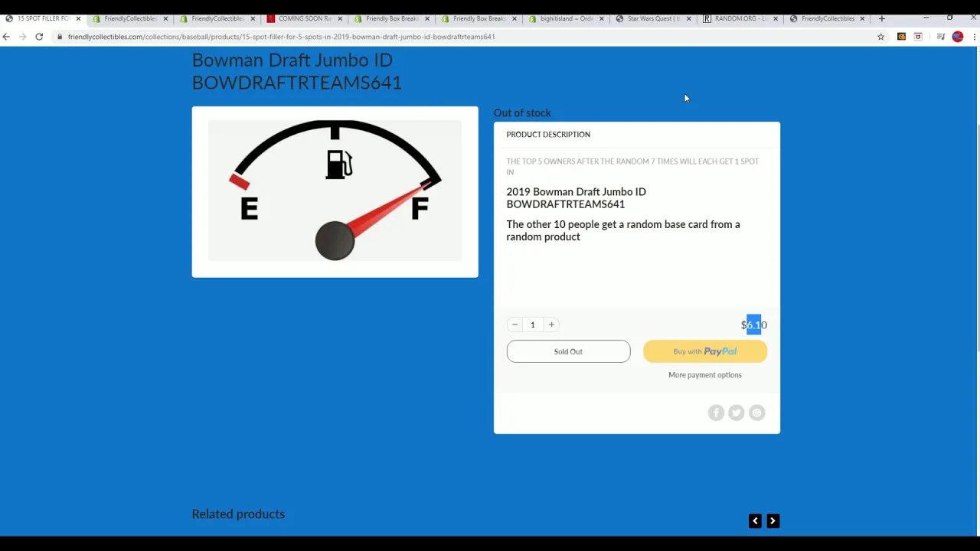The height and width of the screenshot is (551, 980).
Task: Open the Chrome profile avatar
Action: point(957,37)
